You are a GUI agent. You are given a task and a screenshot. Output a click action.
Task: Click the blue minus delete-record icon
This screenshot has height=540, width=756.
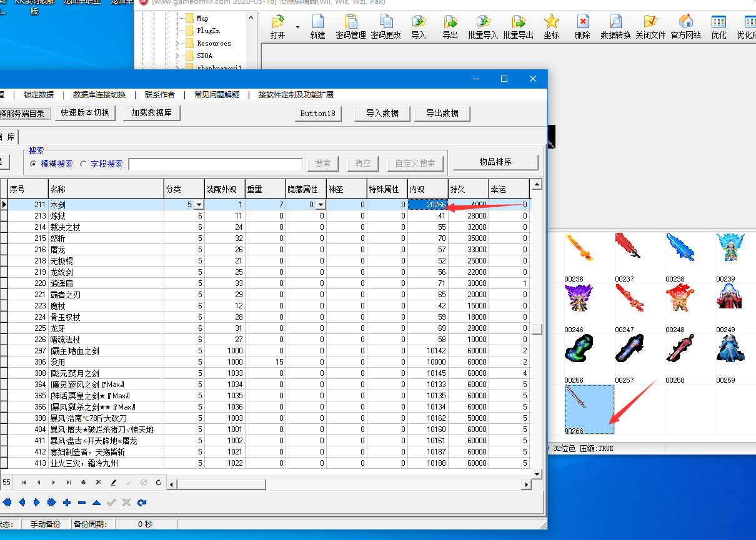click(81, 503)
